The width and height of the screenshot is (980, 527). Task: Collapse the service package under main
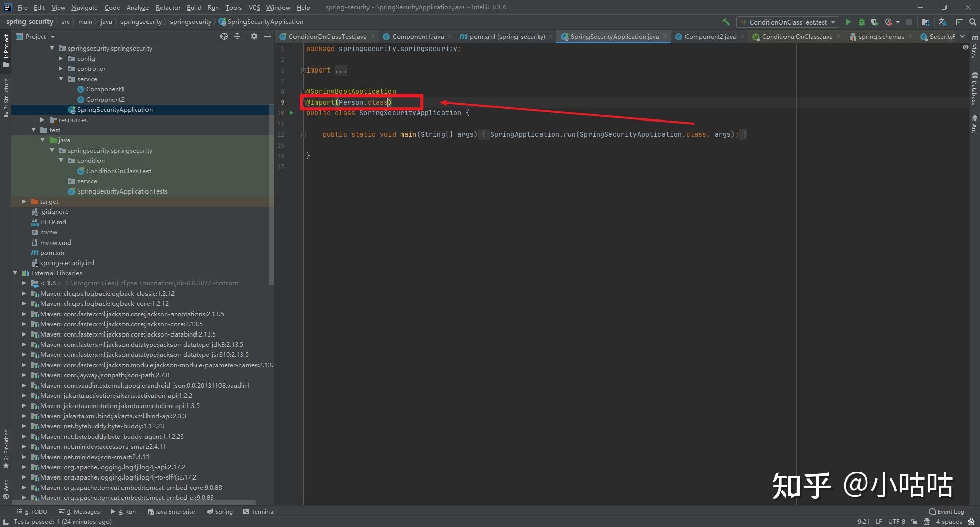coord(61,79)
